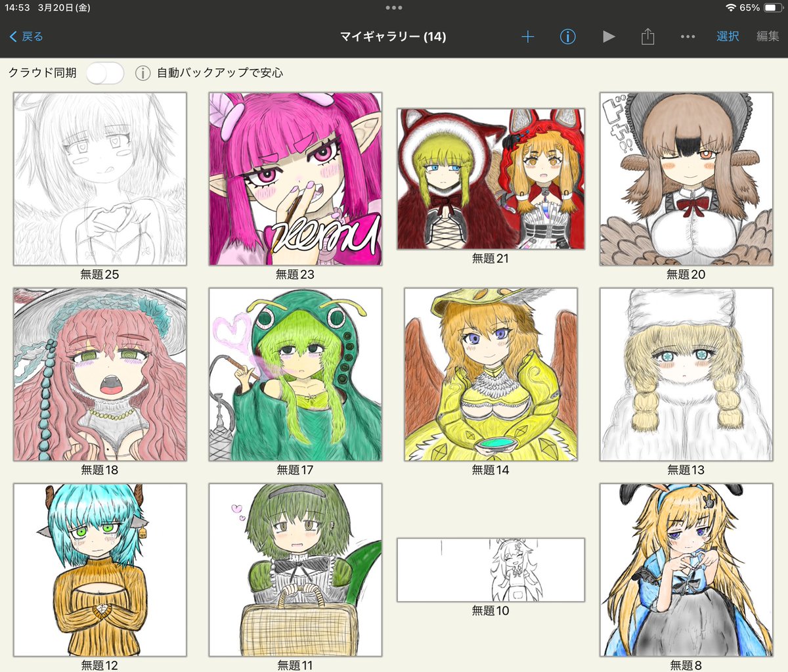Open the 無題10 wide line sketch thumbnail

491,570
